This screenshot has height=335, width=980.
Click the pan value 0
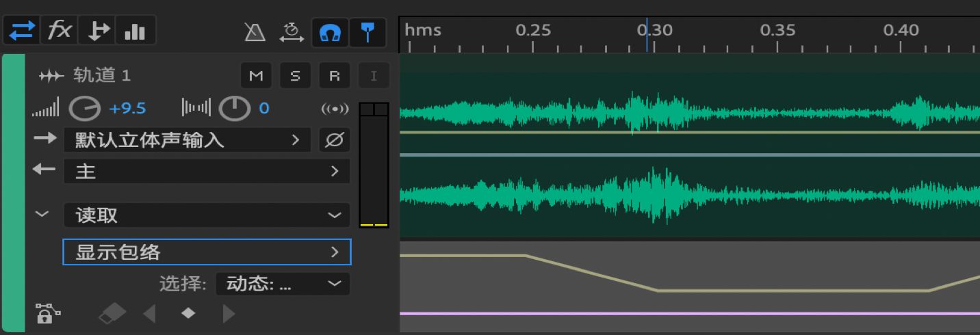tap(264, 108)
